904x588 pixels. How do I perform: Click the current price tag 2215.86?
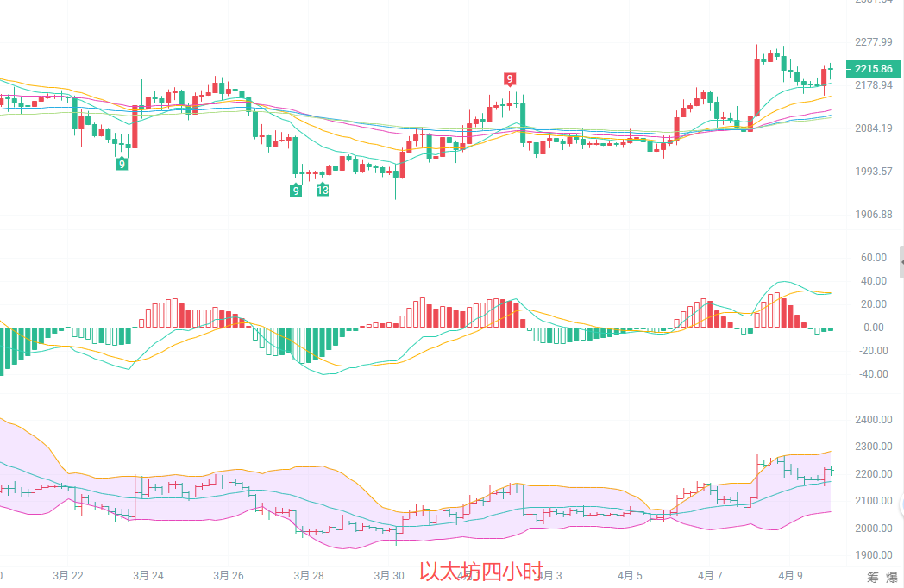pyautogui.click(x=874, y=68)
